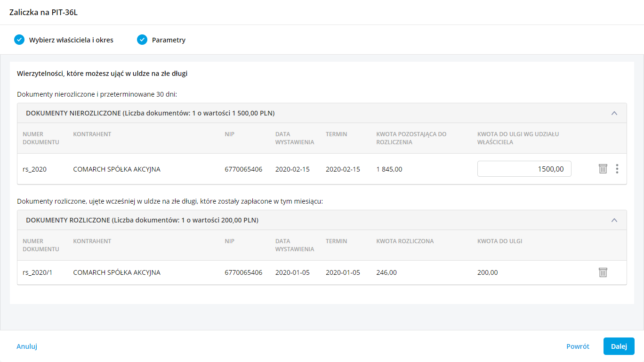Edit the relief amount field 1500,00
Image resolution: width=644 pixels, height=362 pixels.
point(524,169)
